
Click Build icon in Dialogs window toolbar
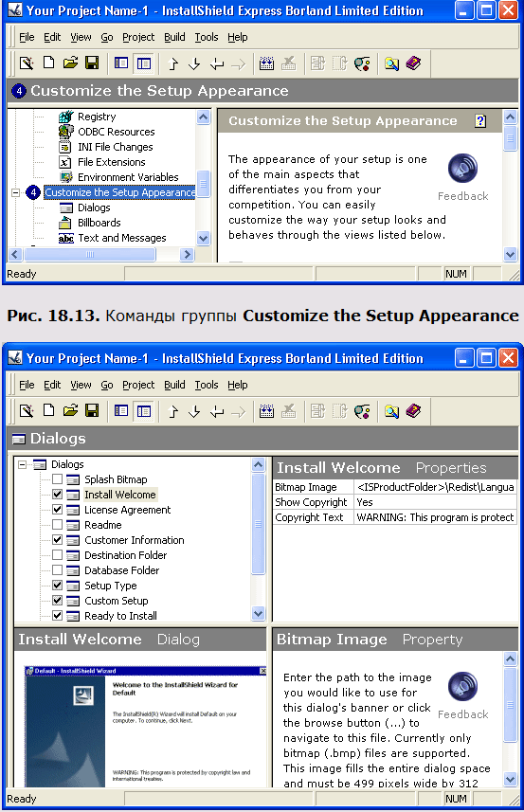pyautogui.click(x=266, y=412)
